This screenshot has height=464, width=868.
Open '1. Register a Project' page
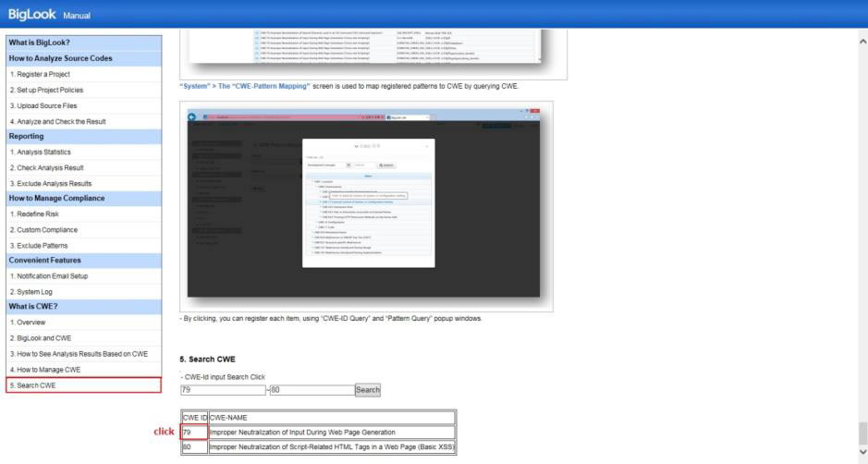(83, 74)
